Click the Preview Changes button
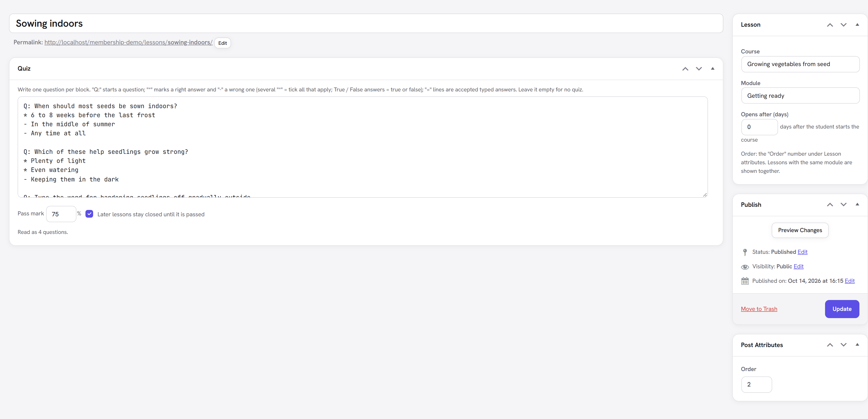Screen dimensions: 868x419 800,230
